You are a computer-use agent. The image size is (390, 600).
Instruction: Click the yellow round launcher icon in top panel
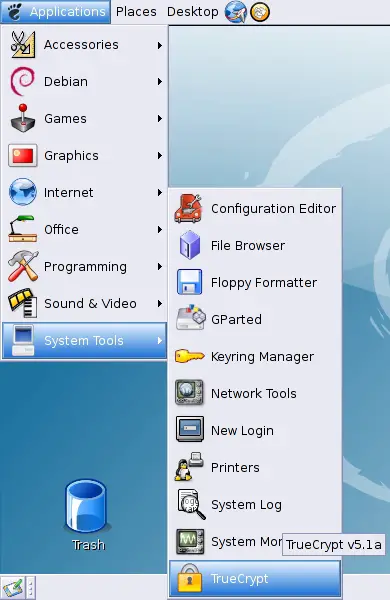260,11
